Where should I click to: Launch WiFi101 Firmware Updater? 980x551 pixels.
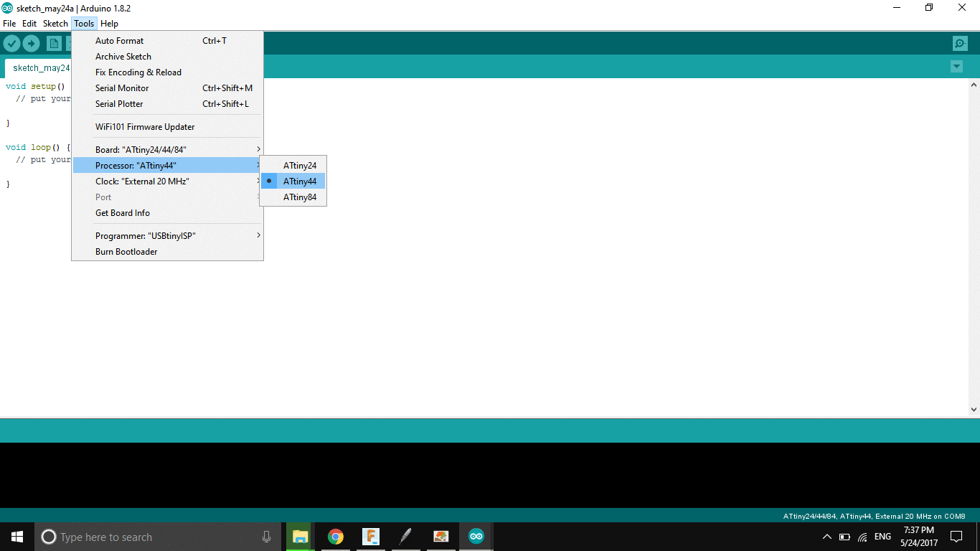pyautogui.click(x=168, y=127)
